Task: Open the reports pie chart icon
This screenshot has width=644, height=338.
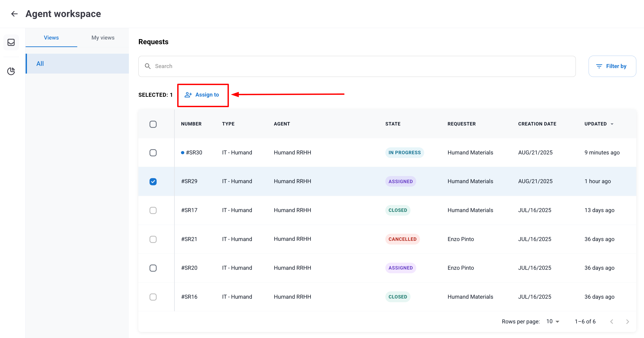Action: pyautogui.click(x=11, y=71)
